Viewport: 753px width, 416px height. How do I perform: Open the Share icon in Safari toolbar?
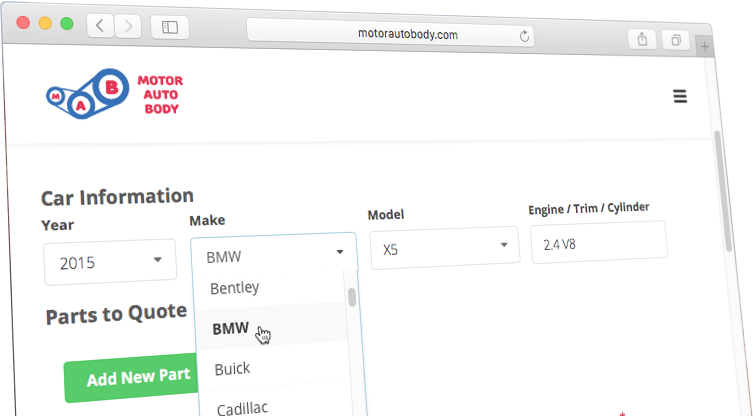coord(641,39)
